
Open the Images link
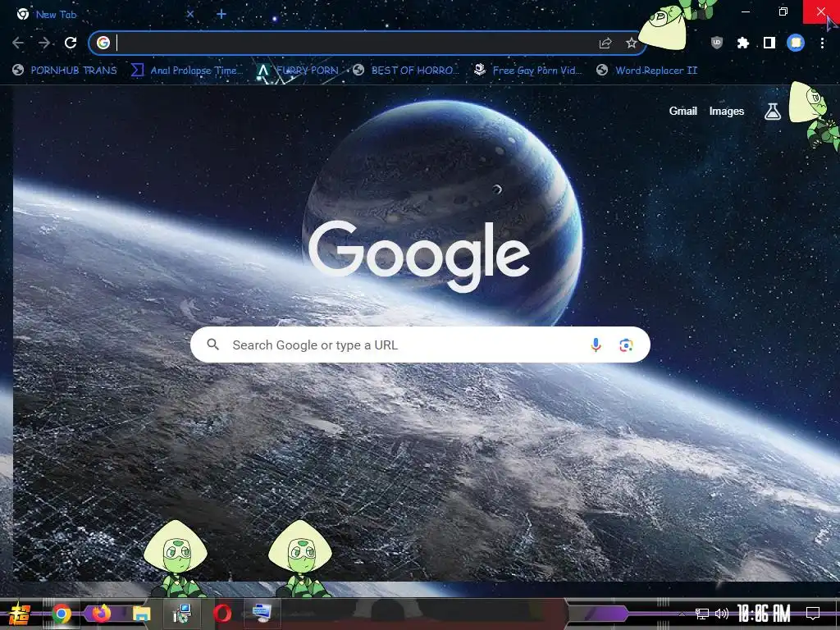727,111
